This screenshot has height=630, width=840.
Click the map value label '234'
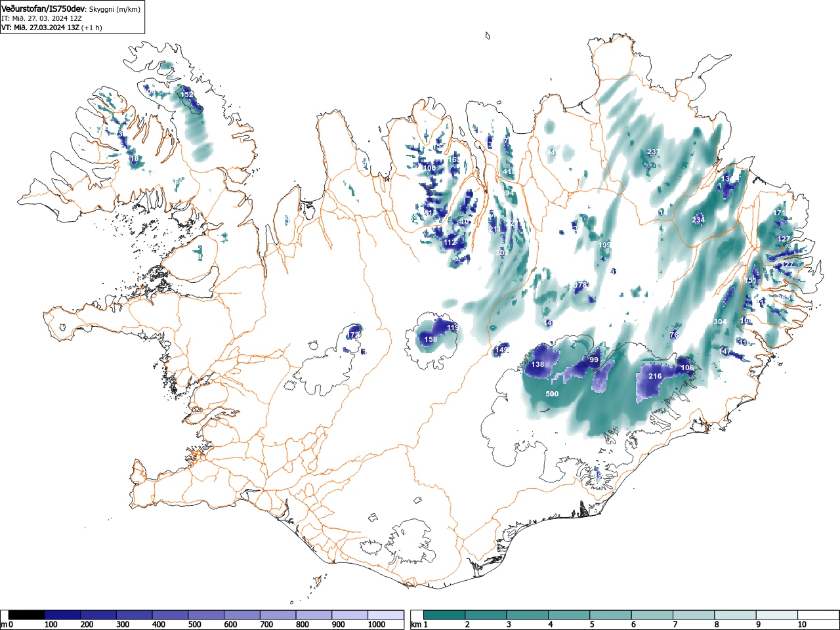[698, 220]
